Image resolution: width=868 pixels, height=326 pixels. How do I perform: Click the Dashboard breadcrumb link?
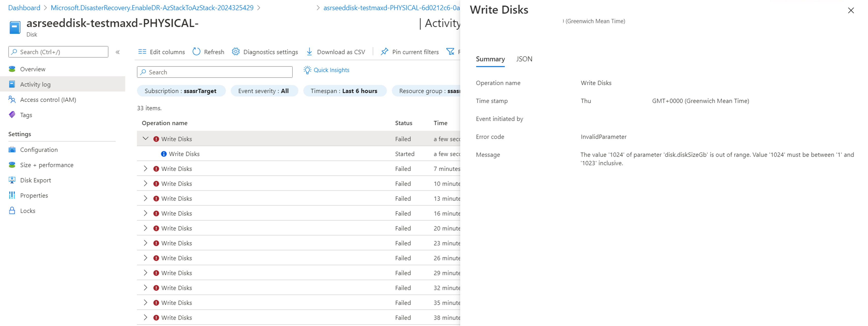(x=24, y=8)
